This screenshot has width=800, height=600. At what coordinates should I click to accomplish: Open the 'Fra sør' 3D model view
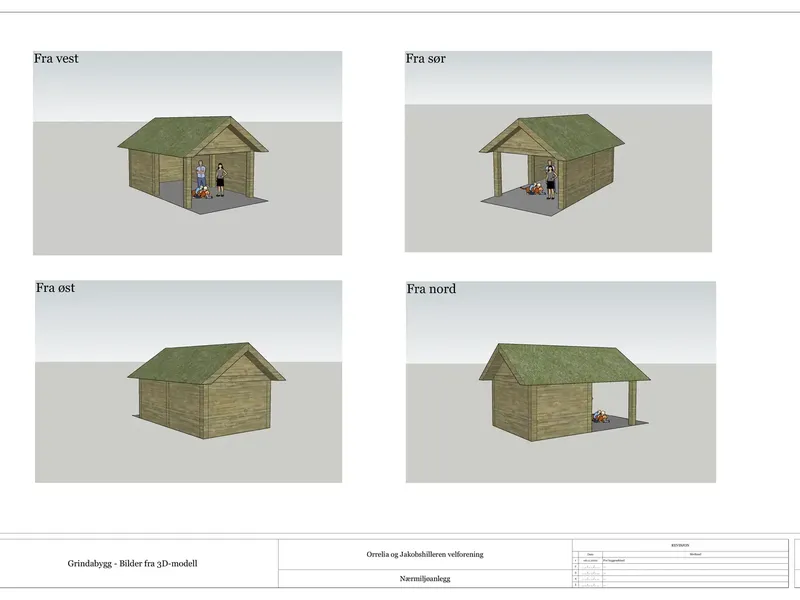pyautogui.click(x=558, y=151)
